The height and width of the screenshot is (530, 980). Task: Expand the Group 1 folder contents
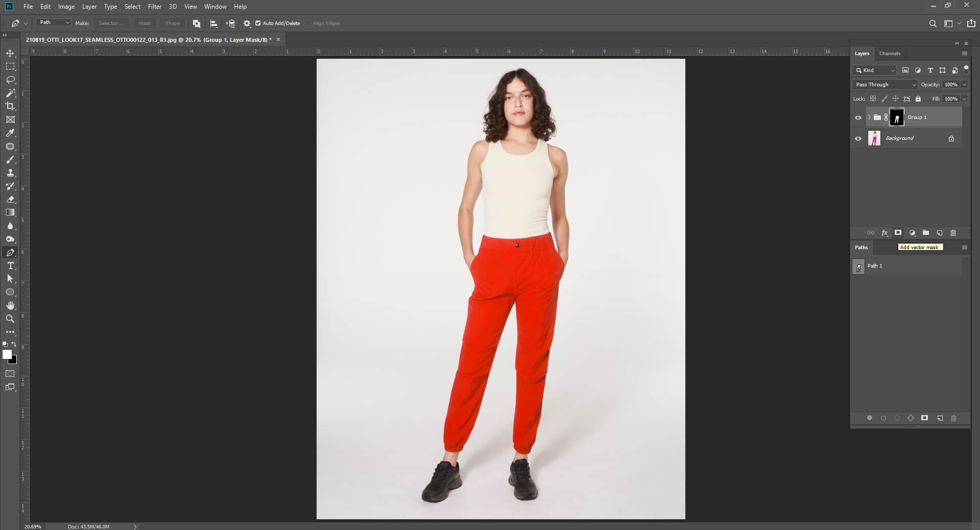pyautogui.click(x=868, y=117)
